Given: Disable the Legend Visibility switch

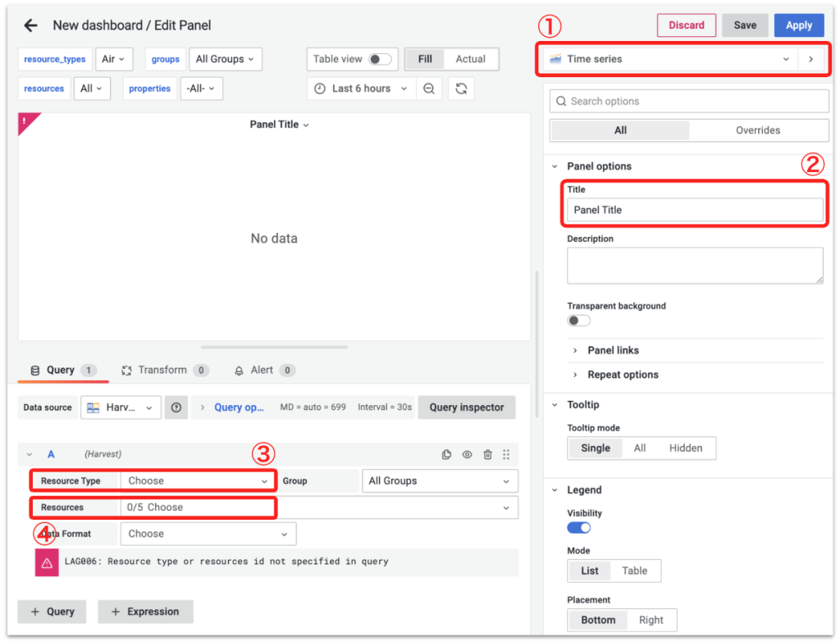Looking at the screenshot, I should tap(578, 528).
